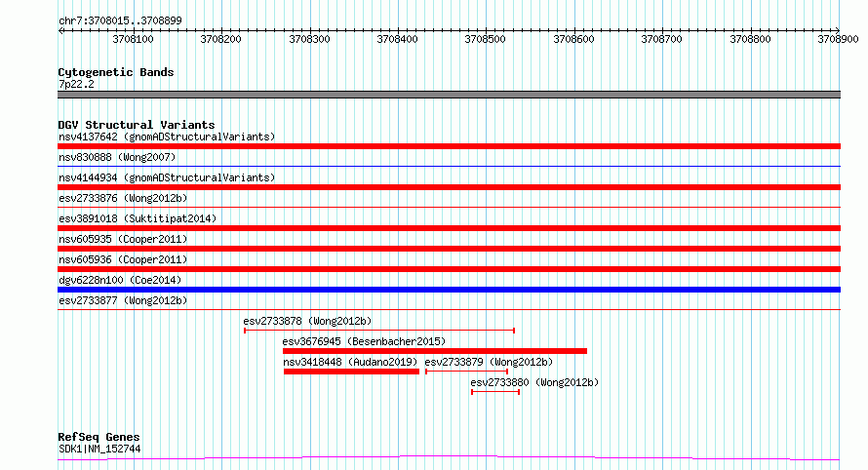The height and width of the screenshot is (470, 868).
Task: Open the nsv605936 (Cooper2011) label
Action: coord(123,259)
